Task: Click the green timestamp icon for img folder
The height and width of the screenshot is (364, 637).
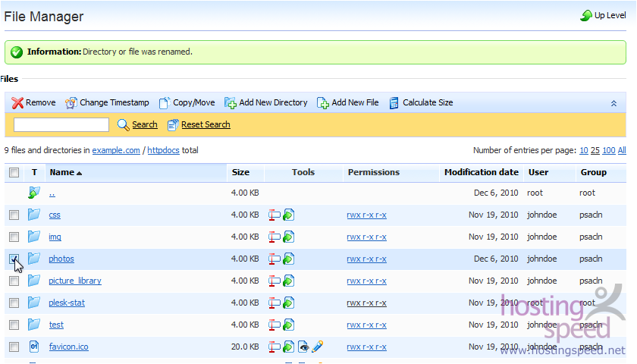Action: (288, 237)
